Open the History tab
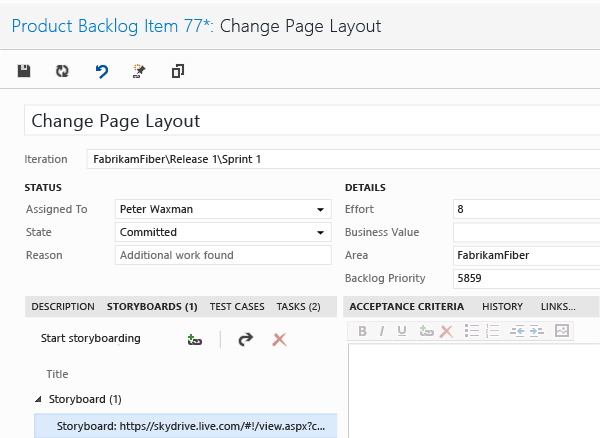The width and height of the screenshot is (600, 438). pyautogui.click(x=502, y=306)
